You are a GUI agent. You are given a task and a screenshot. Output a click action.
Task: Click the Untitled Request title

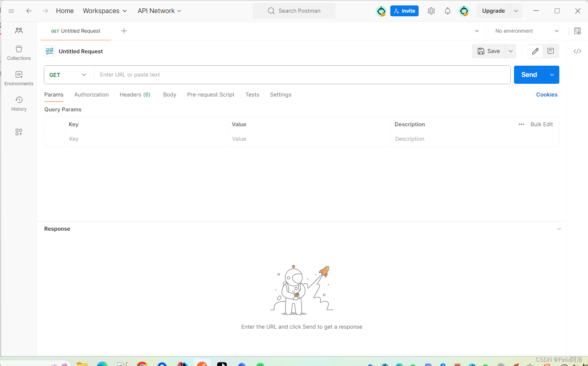[x=81, y=52]
